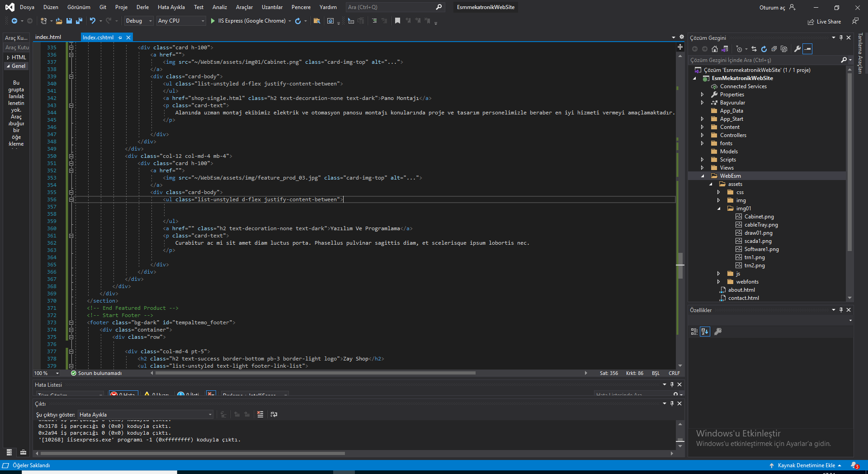Open the Any CPU platform dropdown
868x474 pixels.
pos(181,21)
